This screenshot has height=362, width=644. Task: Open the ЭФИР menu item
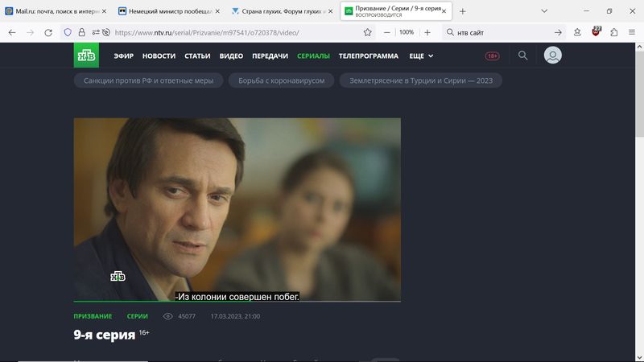(x=124, y=56)
